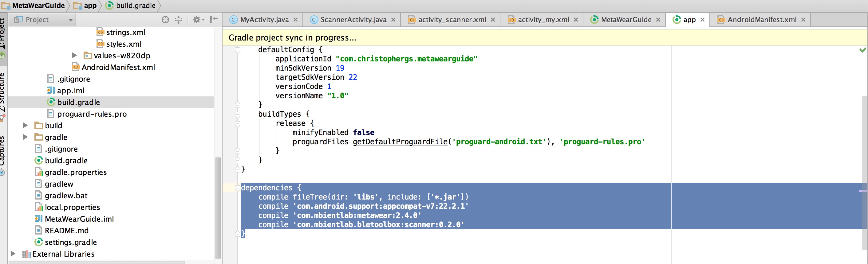Close the AndroidManifest.xml tab
The image size is (868, 264).
803,20
